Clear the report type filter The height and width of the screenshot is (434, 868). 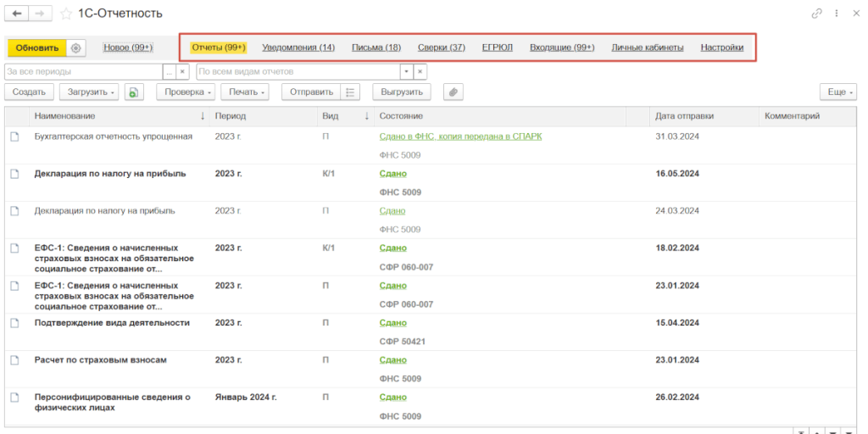[420, 72]
